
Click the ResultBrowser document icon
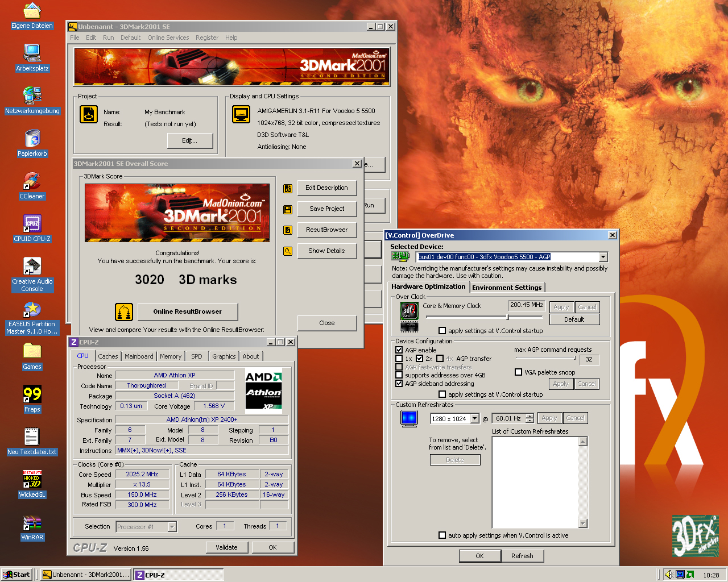[x=288, y=230]
